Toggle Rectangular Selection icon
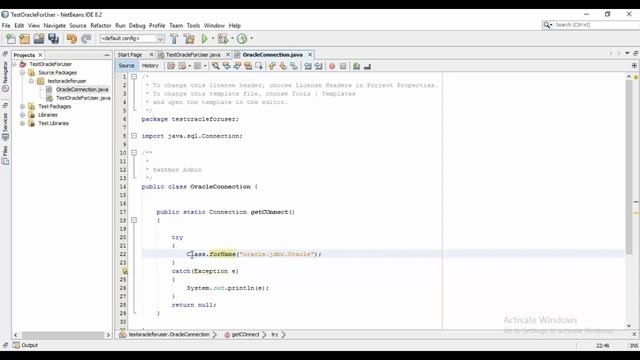 tap(259, 66)
